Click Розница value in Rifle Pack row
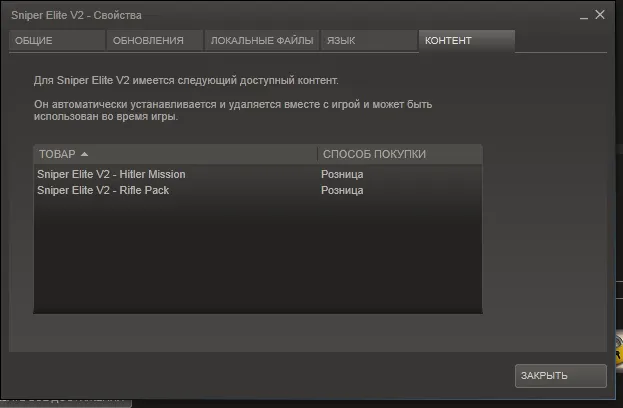Screen dimensions: 623x408 (342, 190)
